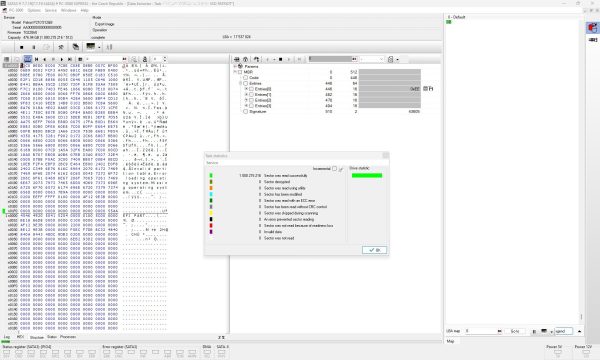The width and height of the screenshot is (600, 360).
Task: Tick the Code checkbox
Action: [x=246, y=78]
